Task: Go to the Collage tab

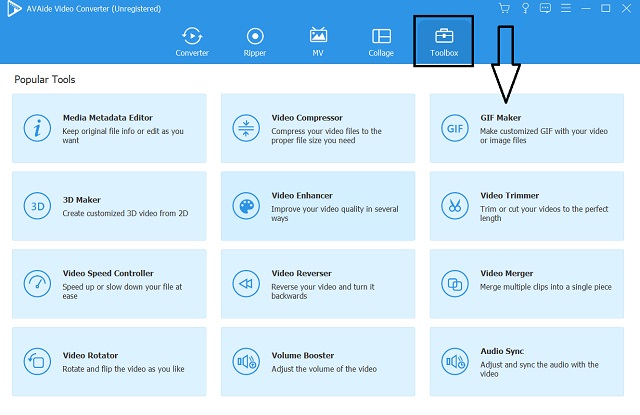Action: (x=381, y=42)
